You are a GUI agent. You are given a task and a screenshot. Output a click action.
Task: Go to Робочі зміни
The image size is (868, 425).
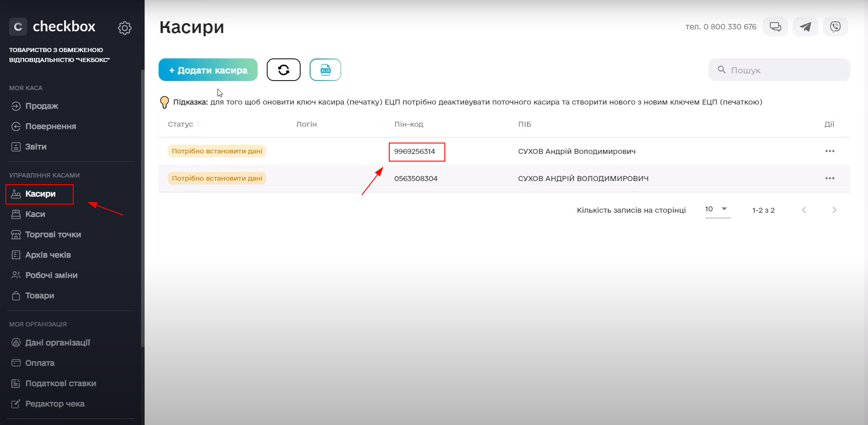click(x=44, y=275)
